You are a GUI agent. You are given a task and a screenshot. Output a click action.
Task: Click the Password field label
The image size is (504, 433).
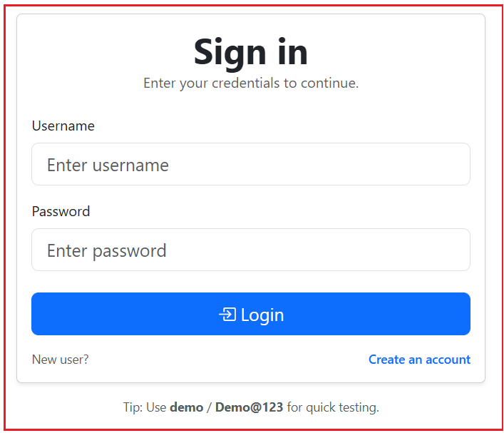tap(61, 212)
